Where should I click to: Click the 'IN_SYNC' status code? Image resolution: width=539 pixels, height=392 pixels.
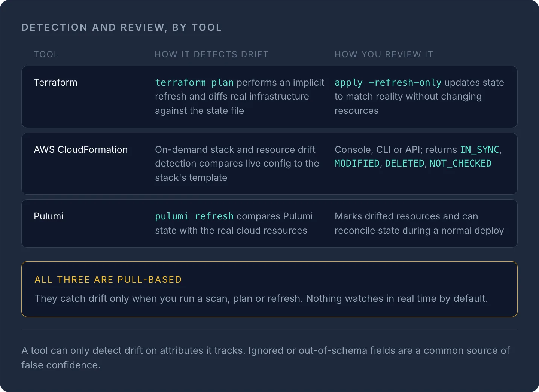pyautogui.click(x=479, y=149)
